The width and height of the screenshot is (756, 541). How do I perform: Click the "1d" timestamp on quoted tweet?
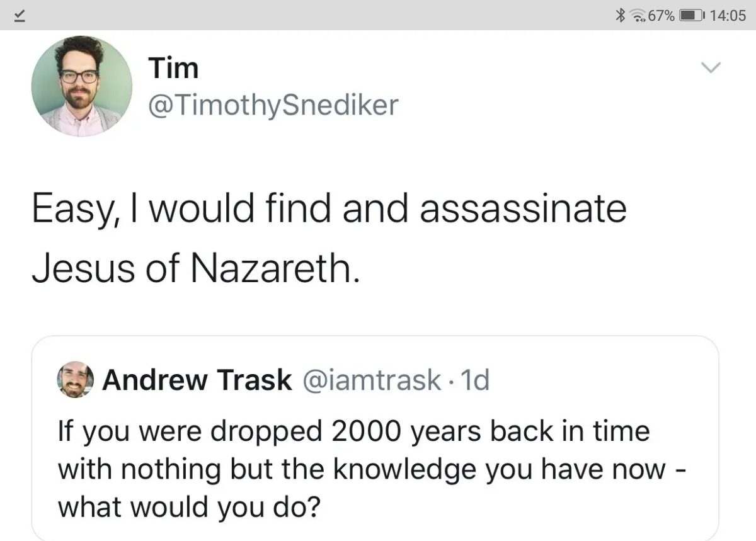click(x=476, y=380)
